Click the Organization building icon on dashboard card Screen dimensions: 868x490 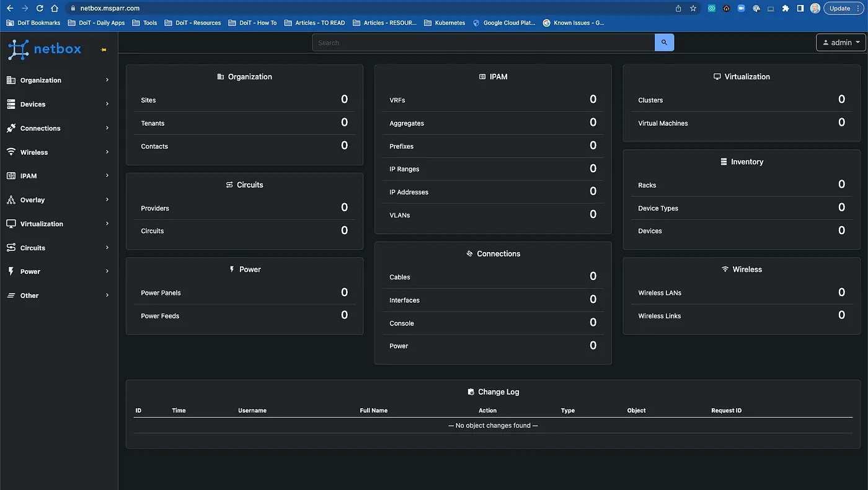pyautogui.click(x=220, y=76)
